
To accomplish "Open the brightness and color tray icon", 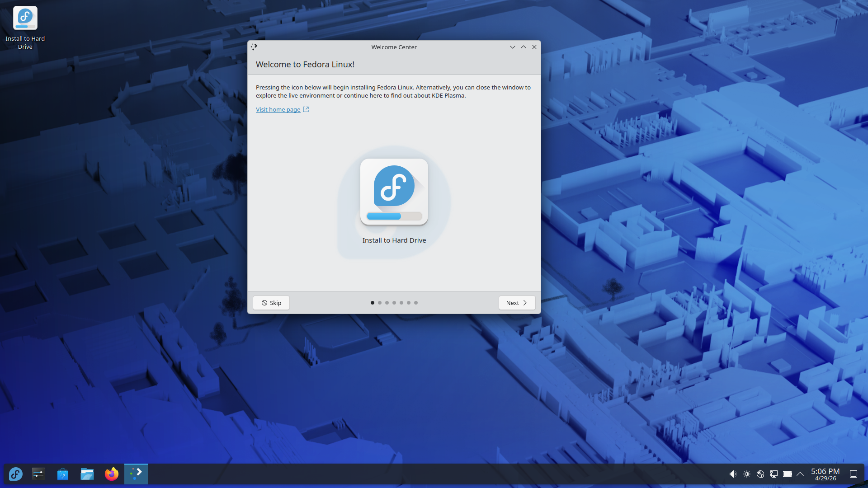I will [x=747, y=474].
